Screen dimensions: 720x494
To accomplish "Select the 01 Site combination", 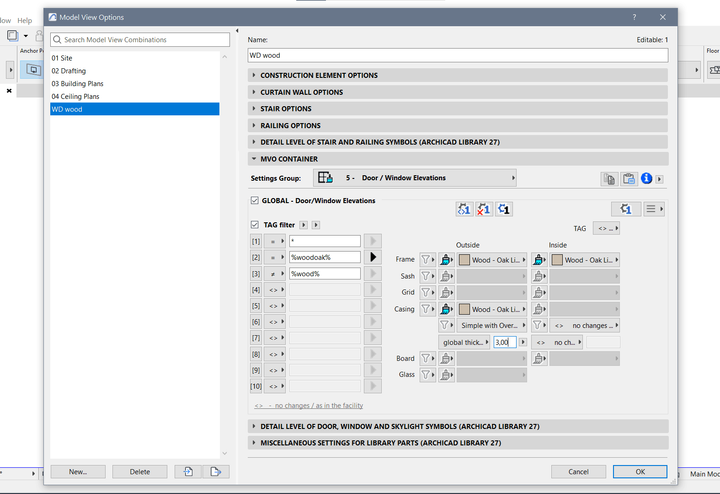I will (x=62, y=59).
